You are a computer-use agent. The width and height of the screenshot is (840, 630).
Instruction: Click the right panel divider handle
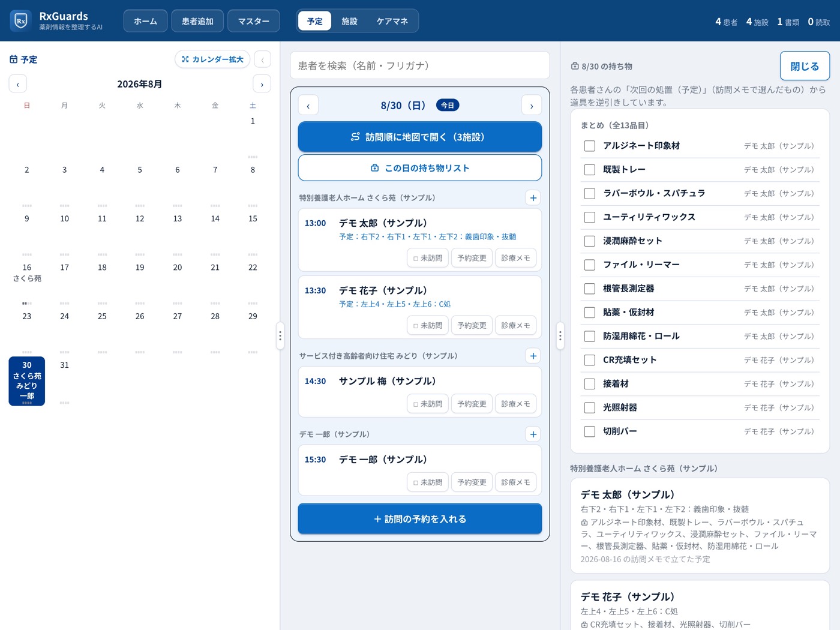[x=560, y=336]
